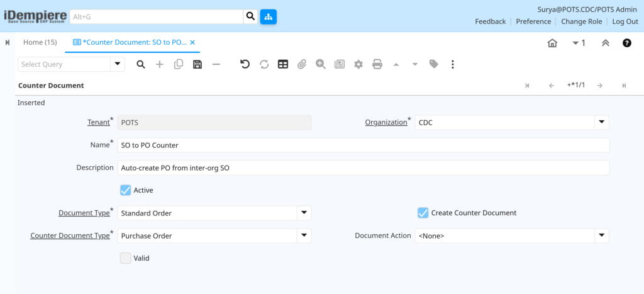This screenshot has width=644, height=294.
Task: Save the record with floppy disk icon
Action: click(x=197, y=64)
